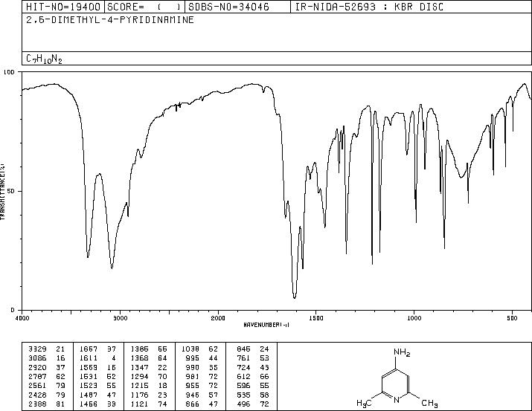Click the C7H10N2 molecular formula
This screenshot has width=532, height=411.
pos(44,59)
